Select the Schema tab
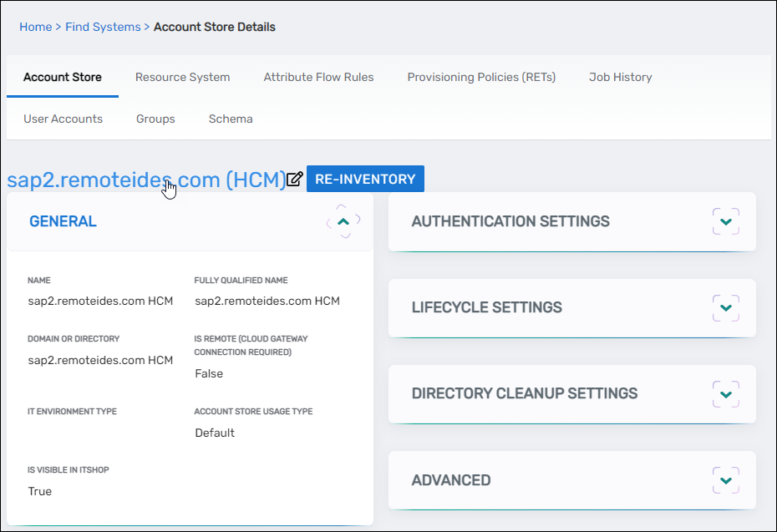This screenshot has height=532, width=777. click(x=231, y=119)
